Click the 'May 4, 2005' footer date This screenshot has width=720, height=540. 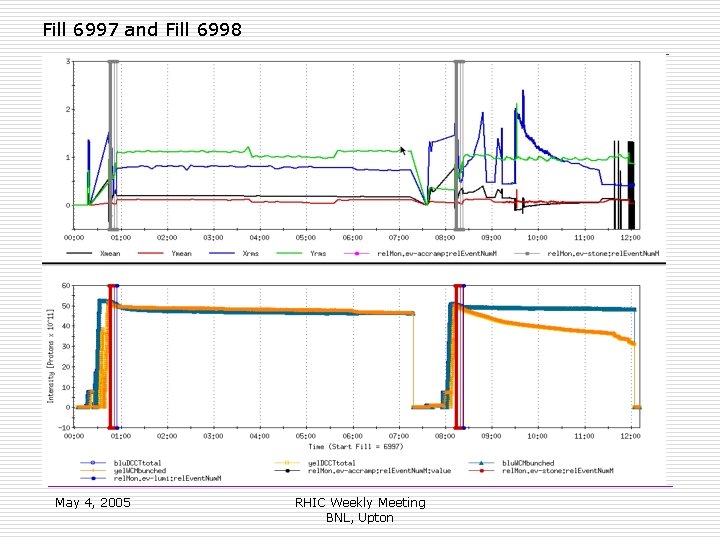click(x=93, y=502)
